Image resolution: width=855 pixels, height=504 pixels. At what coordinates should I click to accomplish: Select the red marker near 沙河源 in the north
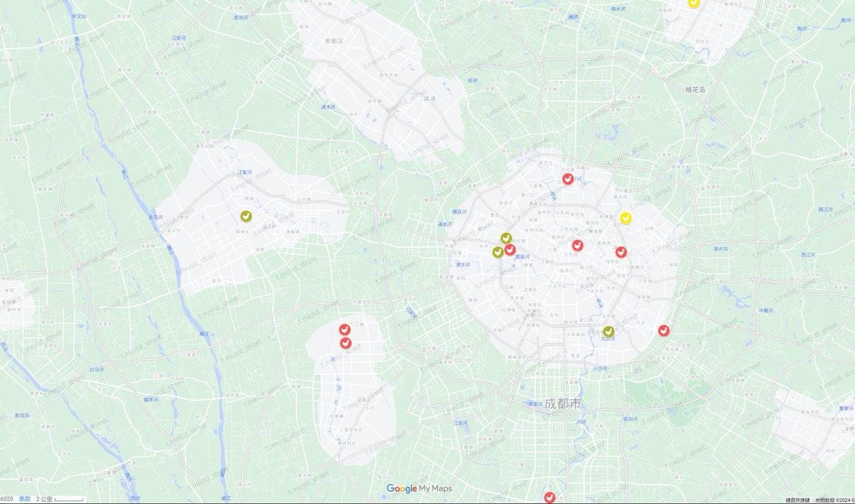click(568, 179)
